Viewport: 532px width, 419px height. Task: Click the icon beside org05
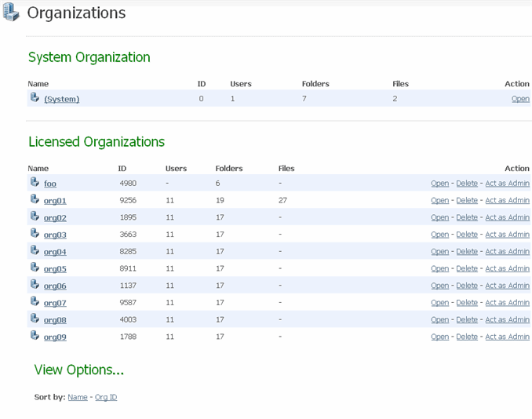pyautogui.click(x=35, y=268)
